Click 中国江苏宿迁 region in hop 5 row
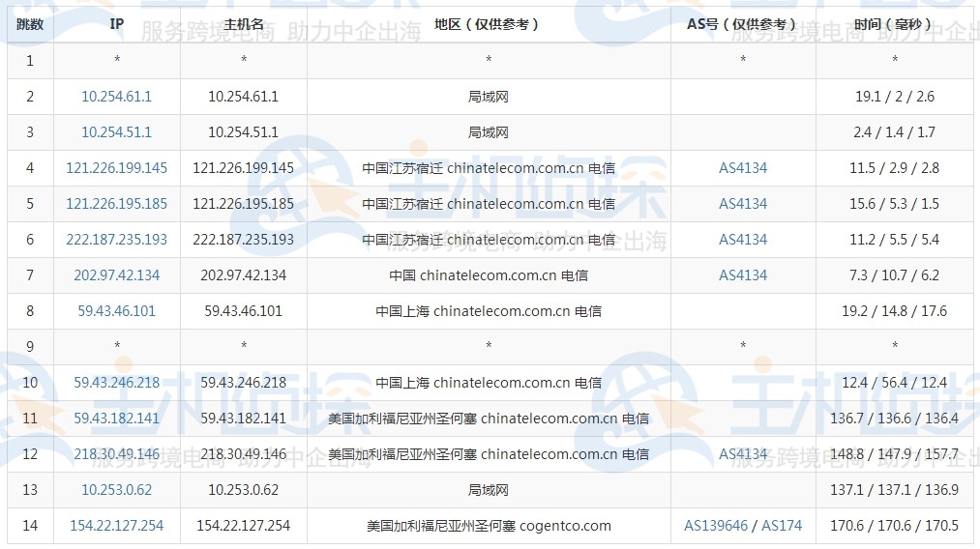 (x=489, y=204)
